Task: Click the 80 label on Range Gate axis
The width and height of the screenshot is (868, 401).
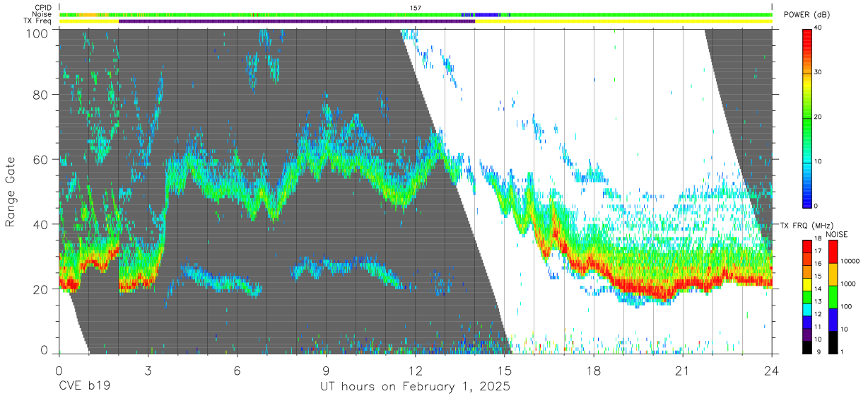Action: point(40,95)
